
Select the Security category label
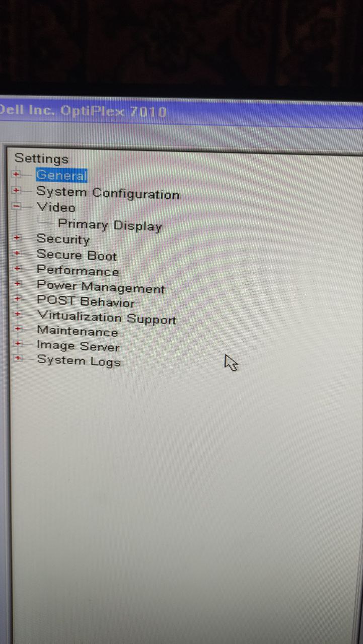click(x=63, y=239)
